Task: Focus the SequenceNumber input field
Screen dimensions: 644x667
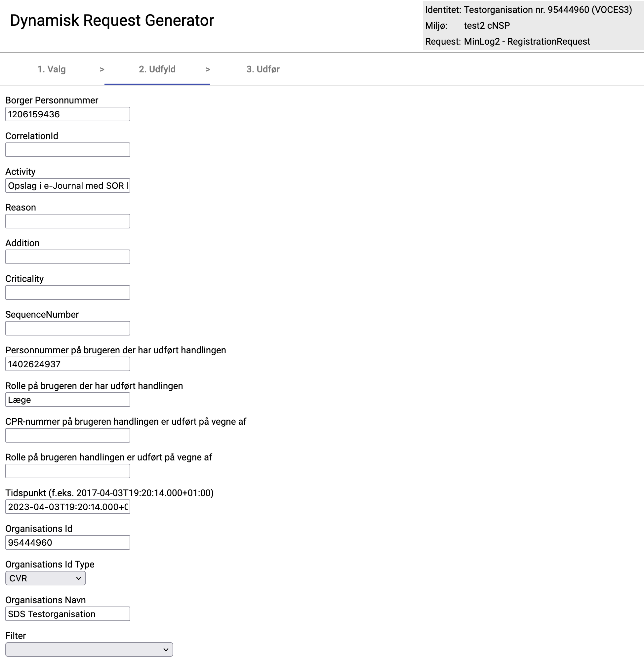Action: (67, 329)
